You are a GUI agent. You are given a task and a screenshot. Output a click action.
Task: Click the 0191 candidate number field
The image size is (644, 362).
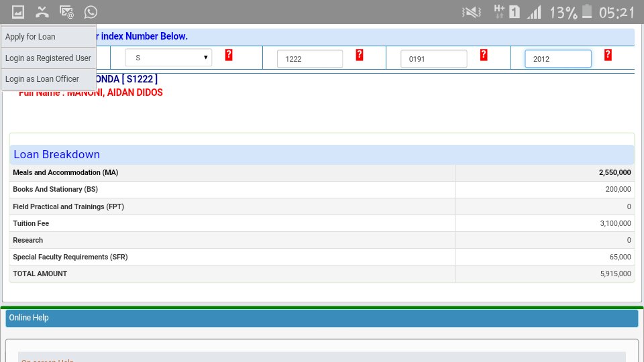(x=434, y=59)
